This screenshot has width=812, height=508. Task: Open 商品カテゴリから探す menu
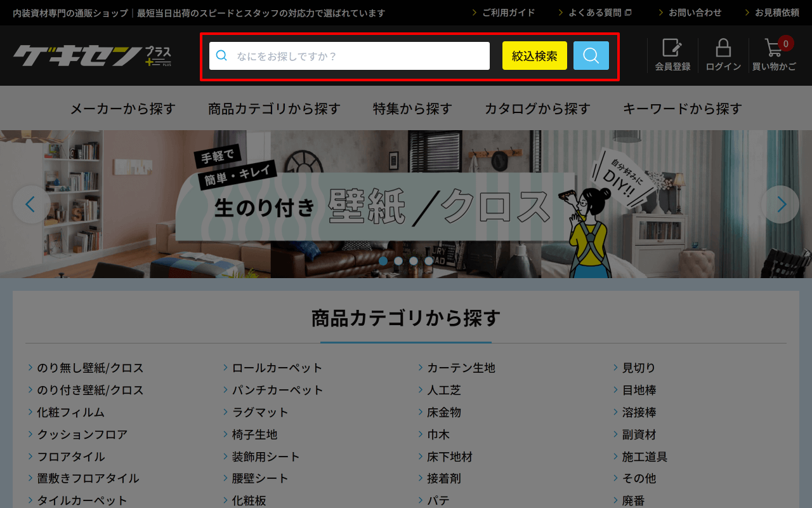coord(274,109)
